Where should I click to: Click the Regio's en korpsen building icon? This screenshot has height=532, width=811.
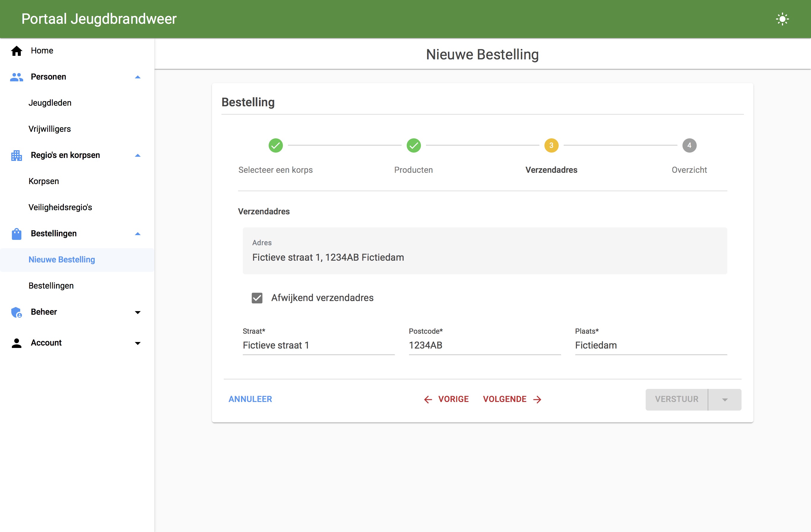[x=16, y=155]
